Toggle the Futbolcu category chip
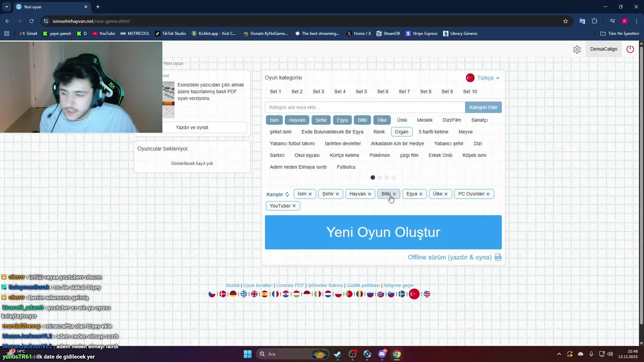The width and height of the screenshot is (644, 362). (346, 167)
